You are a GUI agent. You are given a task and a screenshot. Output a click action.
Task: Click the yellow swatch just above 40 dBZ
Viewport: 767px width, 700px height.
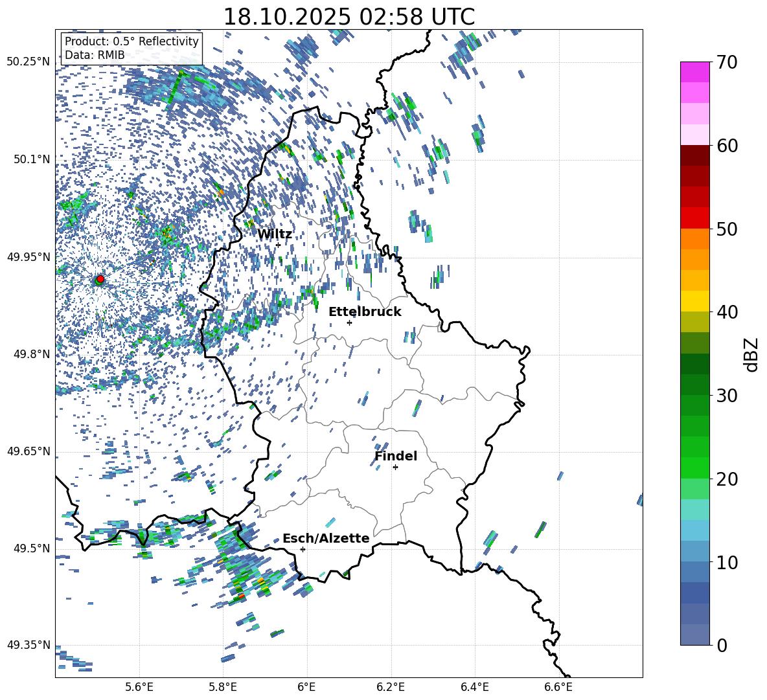(x=694, y=300)
